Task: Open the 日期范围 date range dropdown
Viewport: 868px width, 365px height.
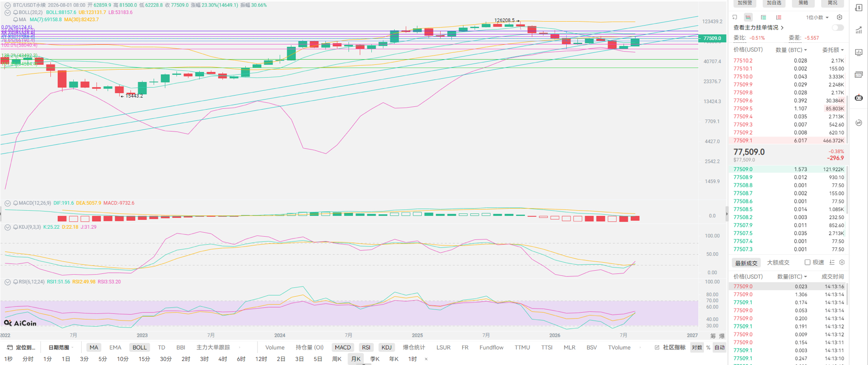Action: (x=61, y=347)
